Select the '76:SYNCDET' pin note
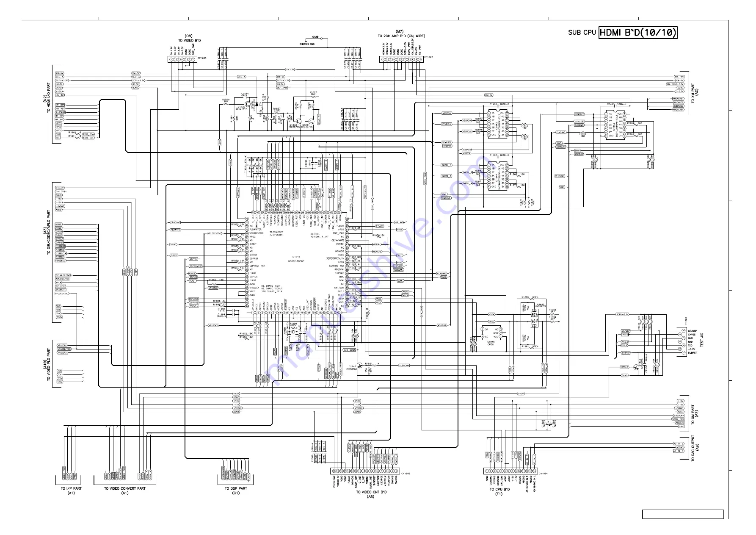The width and height of the screenshot is (756, 535). click(x=276, y=233)
